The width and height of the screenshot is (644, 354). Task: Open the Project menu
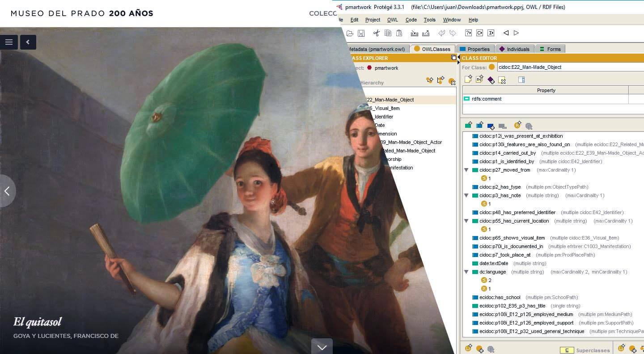(x=373, y=20)
